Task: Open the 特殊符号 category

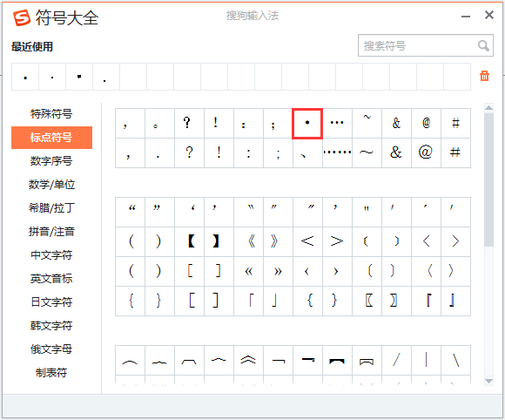Action: (51, 114)
